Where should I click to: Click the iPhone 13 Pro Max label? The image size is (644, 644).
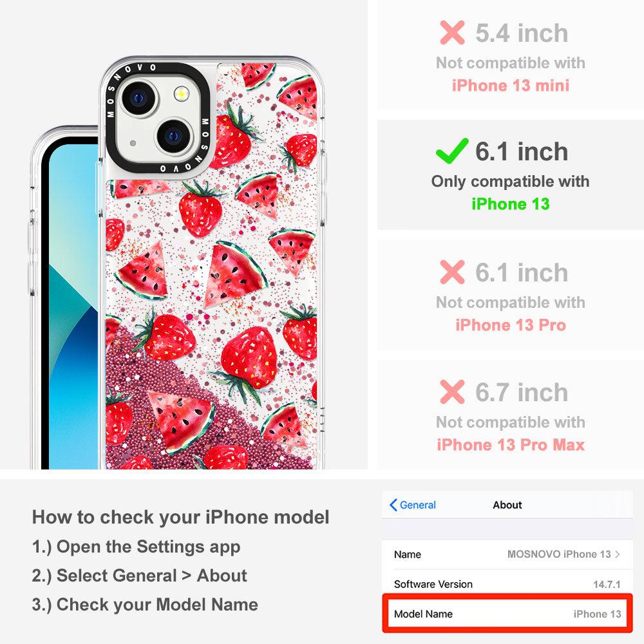click(511, 445)
